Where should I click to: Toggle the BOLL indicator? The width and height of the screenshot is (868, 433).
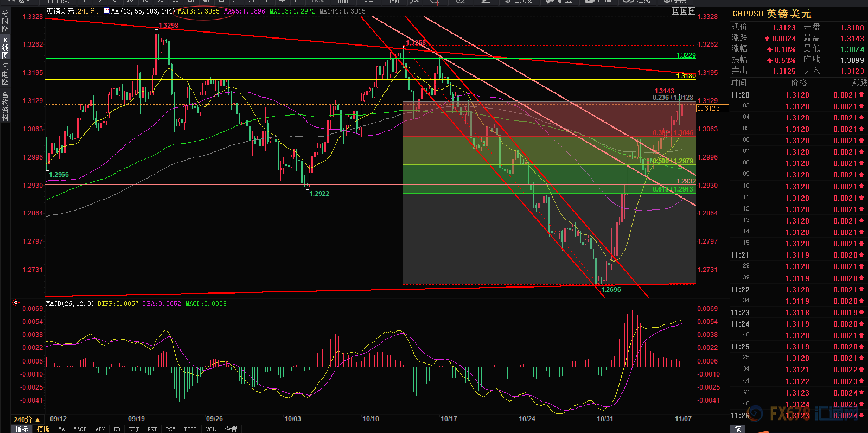click(190, 429)
